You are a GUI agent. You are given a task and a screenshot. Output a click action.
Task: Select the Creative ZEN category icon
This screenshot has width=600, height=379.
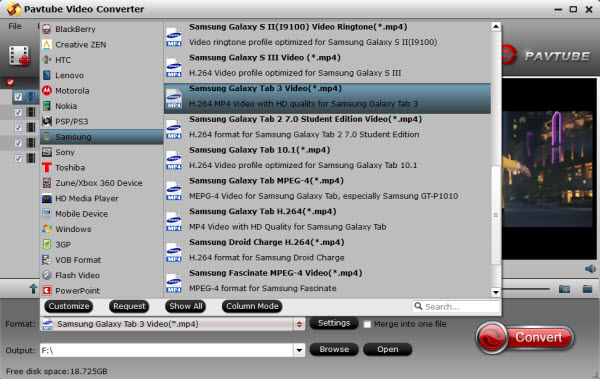tap(47, 44)
